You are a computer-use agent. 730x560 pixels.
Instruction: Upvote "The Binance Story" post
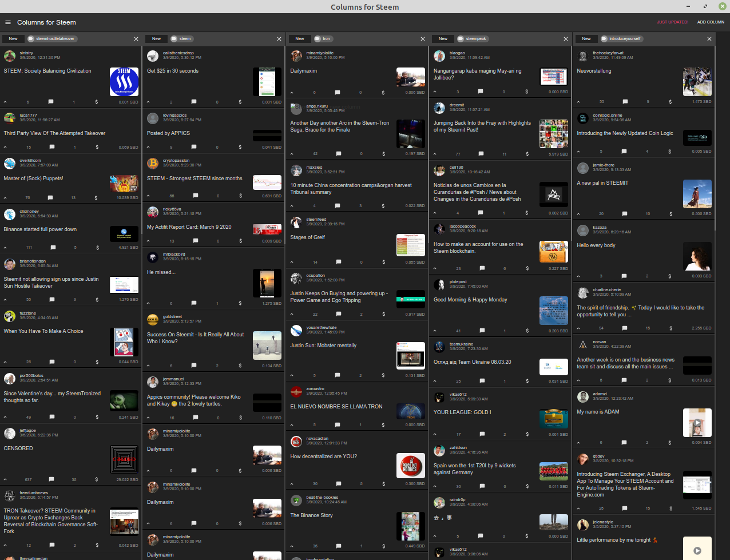[x=292, y=546]
